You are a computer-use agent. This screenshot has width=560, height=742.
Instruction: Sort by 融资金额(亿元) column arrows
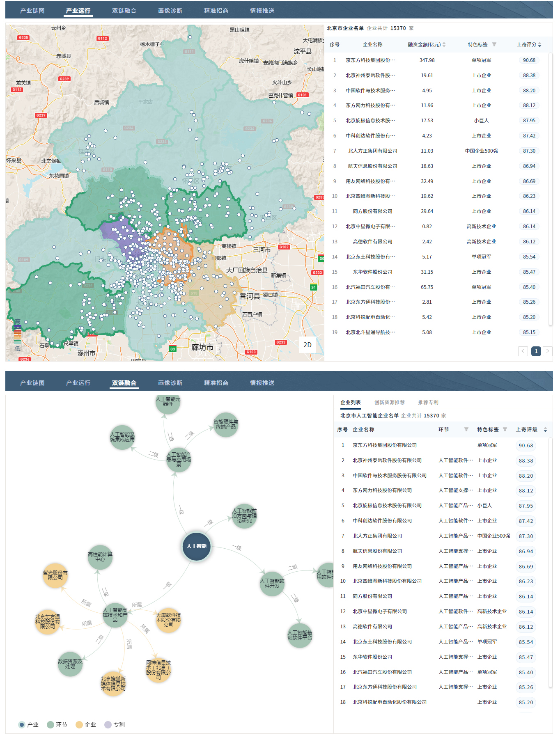[x=444, y=45]
